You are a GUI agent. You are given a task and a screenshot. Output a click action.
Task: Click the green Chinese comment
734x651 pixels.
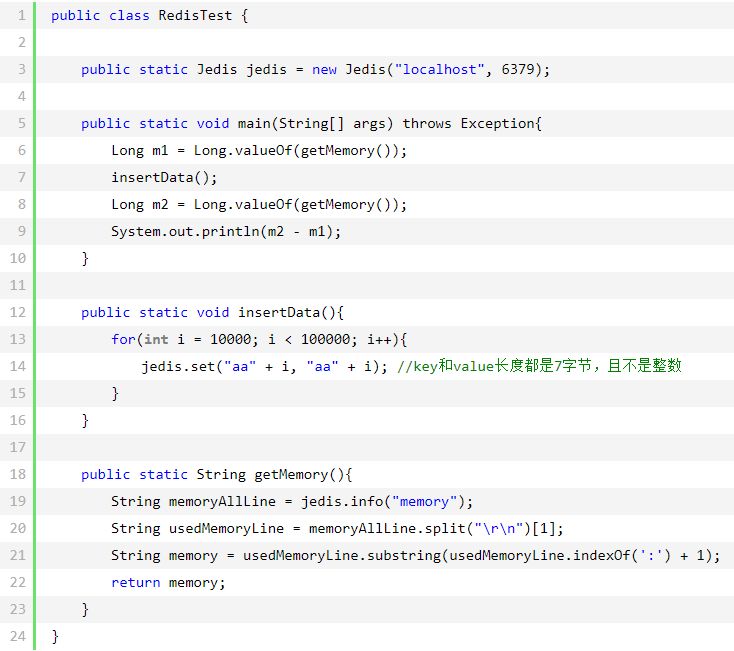[539, 366]
